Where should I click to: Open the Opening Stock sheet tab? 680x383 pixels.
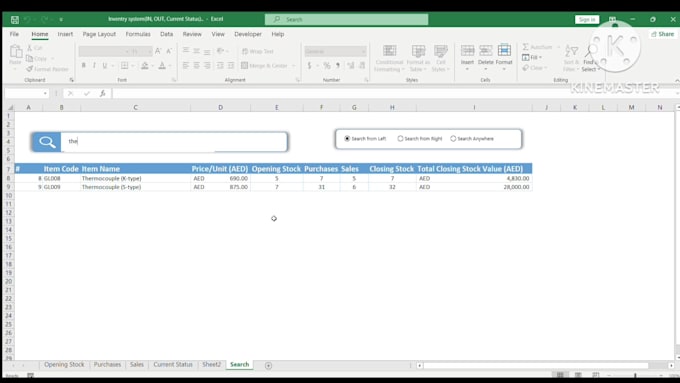pos(64,365)
